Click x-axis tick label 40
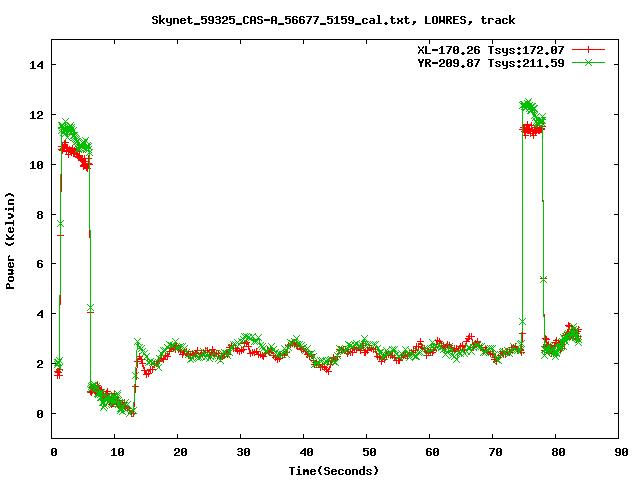 (306, 452)
